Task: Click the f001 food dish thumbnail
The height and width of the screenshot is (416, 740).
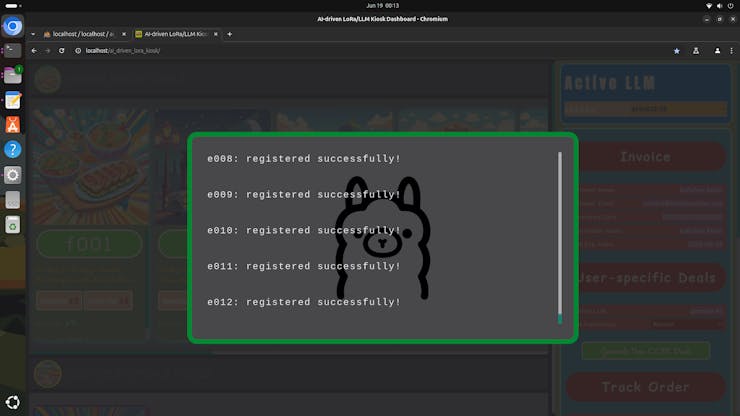Action: (x=91, y=168)
